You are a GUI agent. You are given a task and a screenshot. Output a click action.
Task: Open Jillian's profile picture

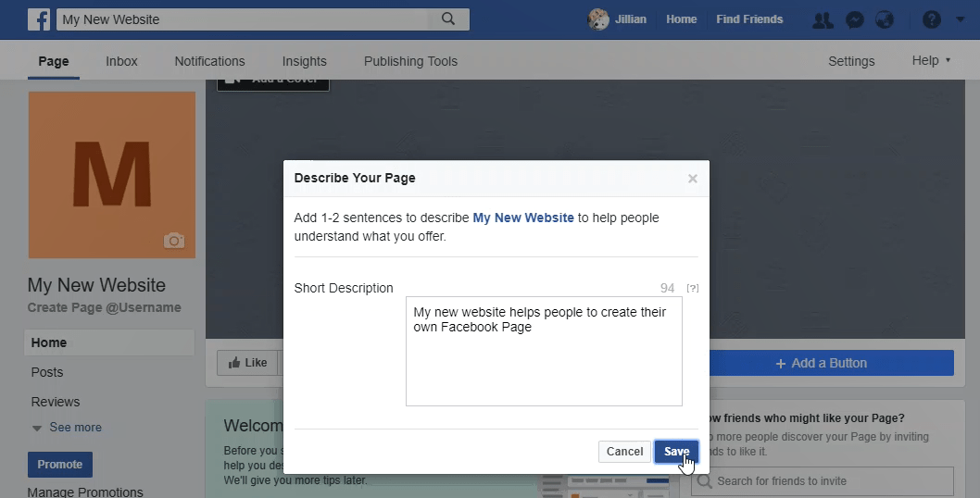click(x=598, y=19)
